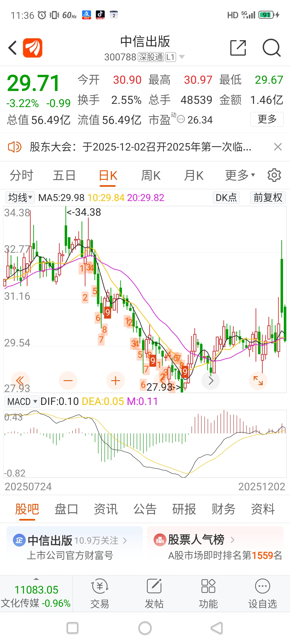Screen dimensions: 290x644
Task: Tap the 29.71 current price
Action: pos(33,83)
